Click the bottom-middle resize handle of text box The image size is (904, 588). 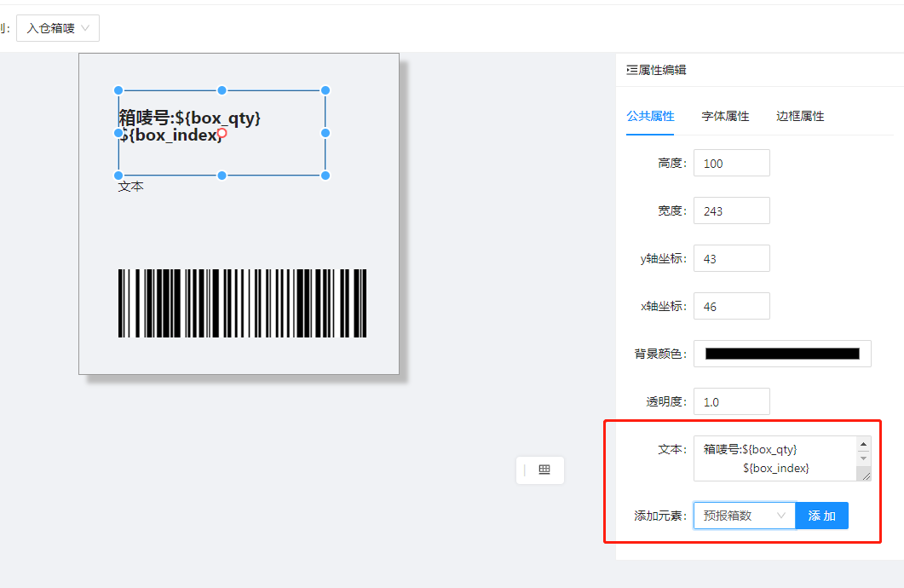tap(222, 176)
